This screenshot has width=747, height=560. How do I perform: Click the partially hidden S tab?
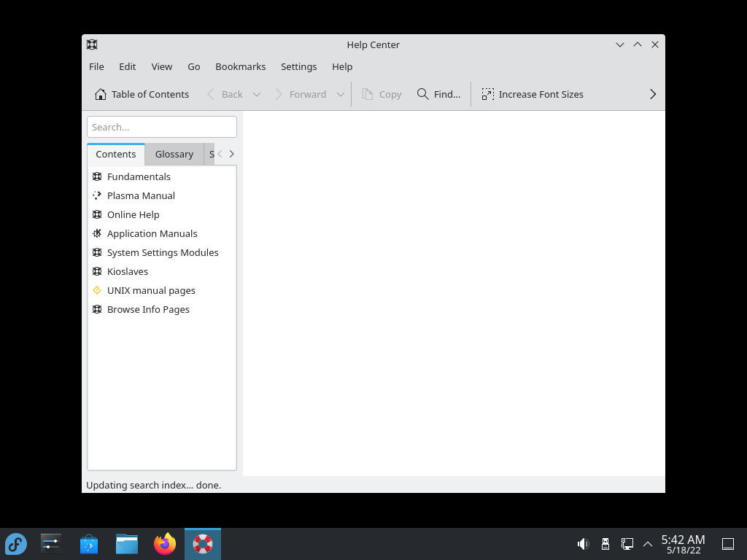click(209, 155)
